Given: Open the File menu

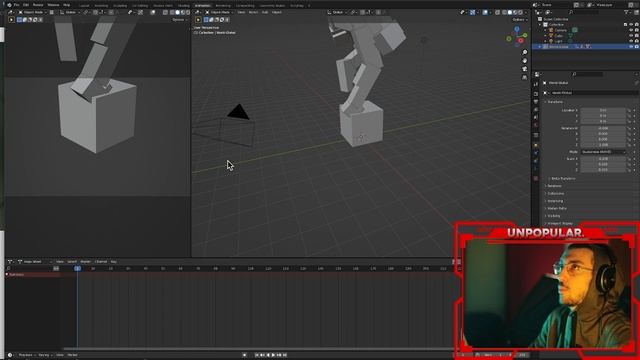Looking at the screenshot, I should click(x=16, y=5).
